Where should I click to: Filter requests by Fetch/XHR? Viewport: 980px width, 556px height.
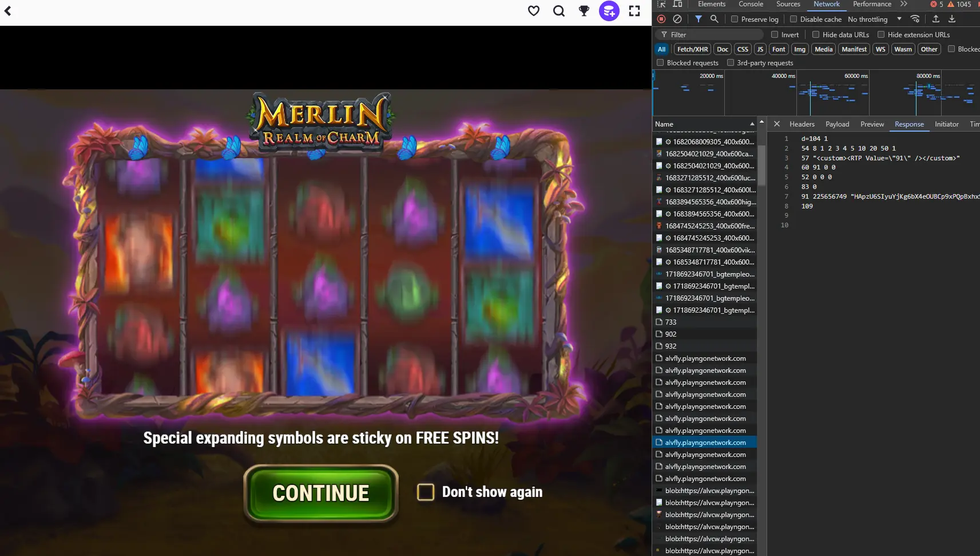(693, 49)
